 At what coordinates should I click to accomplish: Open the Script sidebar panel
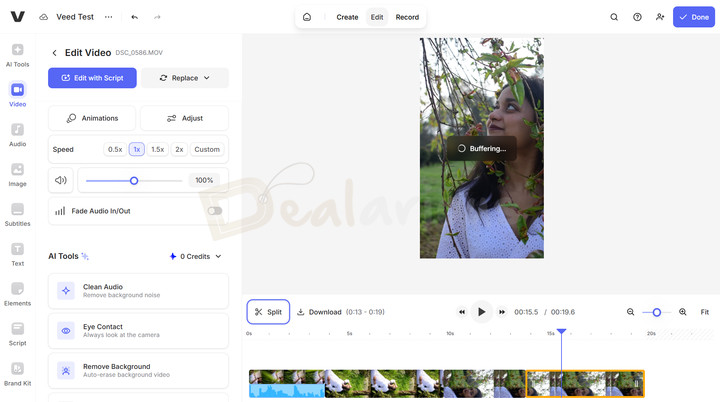tap(17, 334)
